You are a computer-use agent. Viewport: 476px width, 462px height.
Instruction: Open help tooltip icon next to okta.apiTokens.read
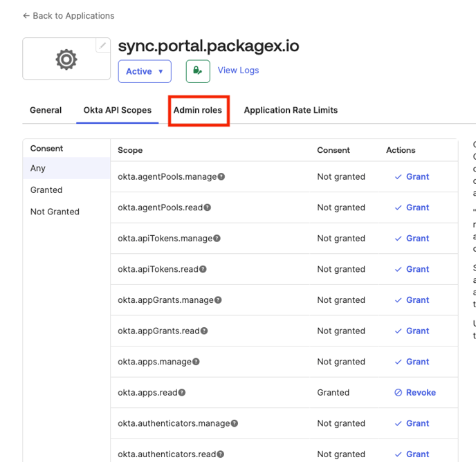(203, 269)
